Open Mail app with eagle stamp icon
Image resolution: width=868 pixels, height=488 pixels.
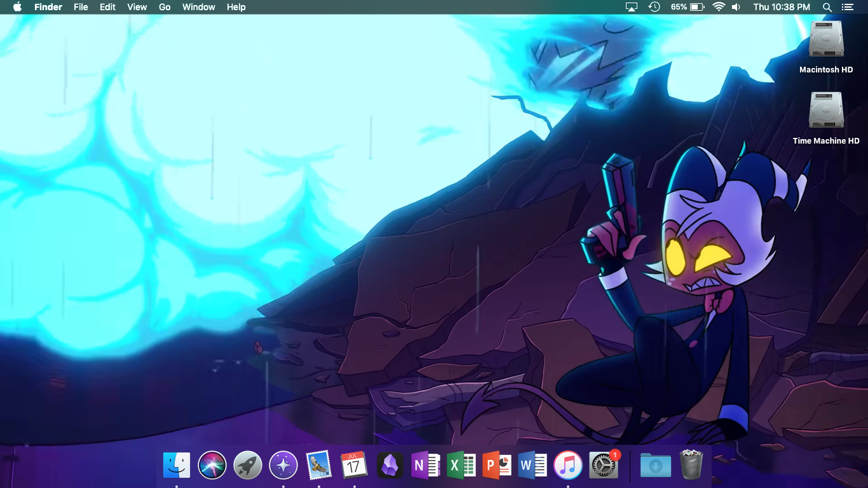[x=318, y=466]
